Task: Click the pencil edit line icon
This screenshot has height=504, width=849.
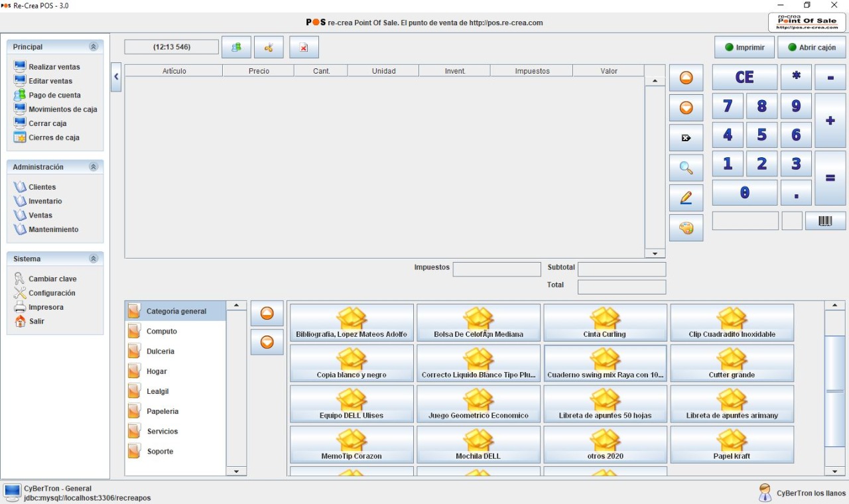Action: click(x=686, y=198)
